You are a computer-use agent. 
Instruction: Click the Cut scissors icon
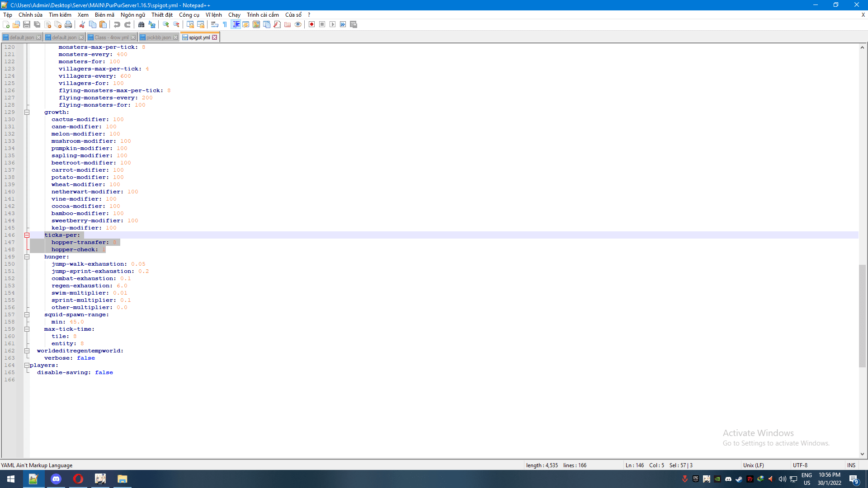click(82, 24)
